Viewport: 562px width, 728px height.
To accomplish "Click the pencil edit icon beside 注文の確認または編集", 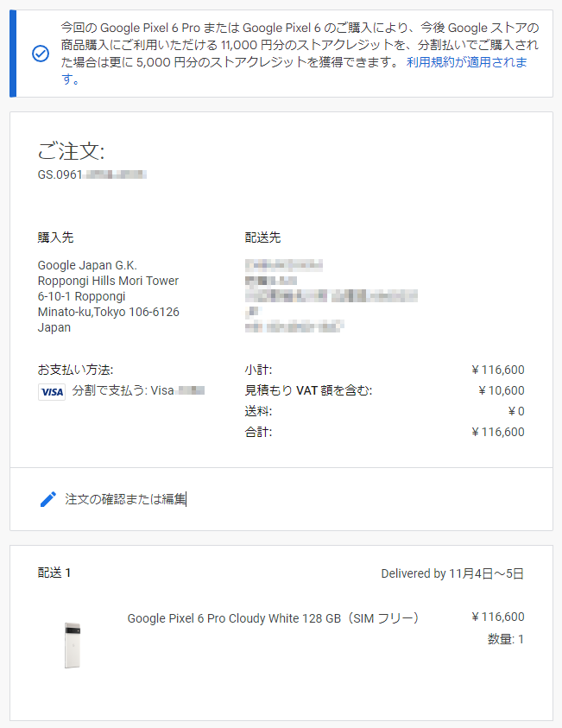I will click(48, 498).
